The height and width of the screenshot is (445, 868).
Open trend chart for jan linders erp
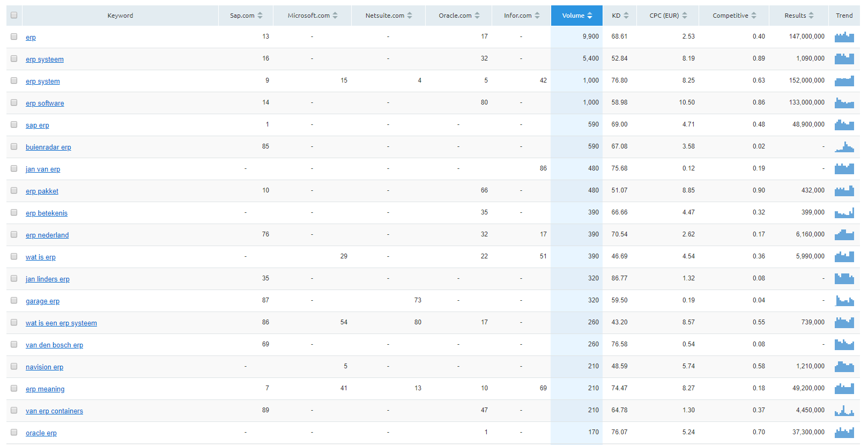pos(844,279)
